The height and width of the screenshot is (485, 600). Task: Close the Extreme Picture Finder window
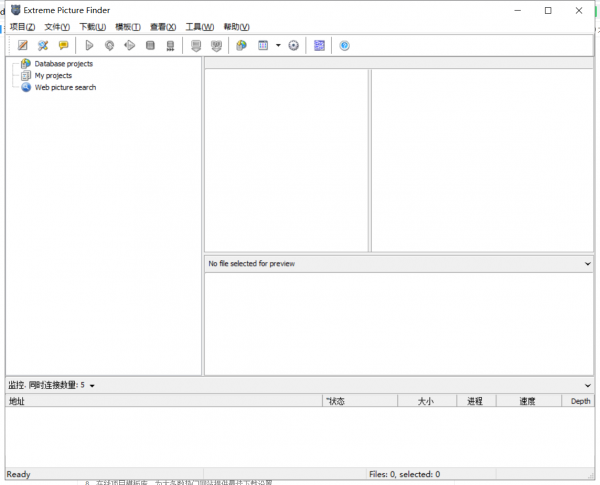(x=579, y=10)
